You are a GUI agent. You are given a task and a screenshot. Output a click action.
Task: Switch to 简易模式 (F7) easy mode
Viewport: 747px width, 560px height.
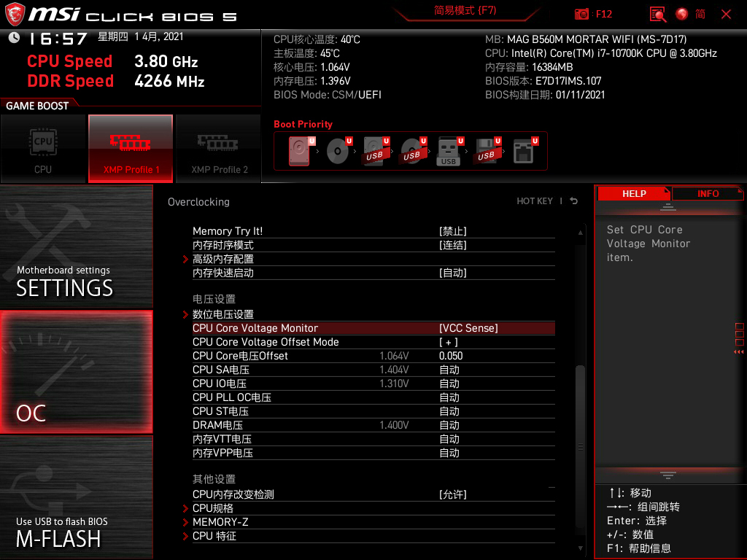pos(465,10)
